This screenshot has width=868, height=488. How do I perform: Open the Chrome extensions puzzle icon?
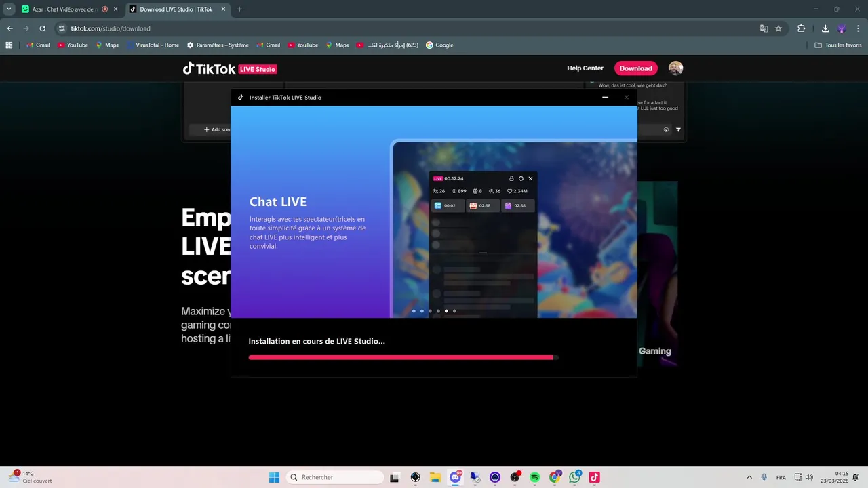(801, 28)
